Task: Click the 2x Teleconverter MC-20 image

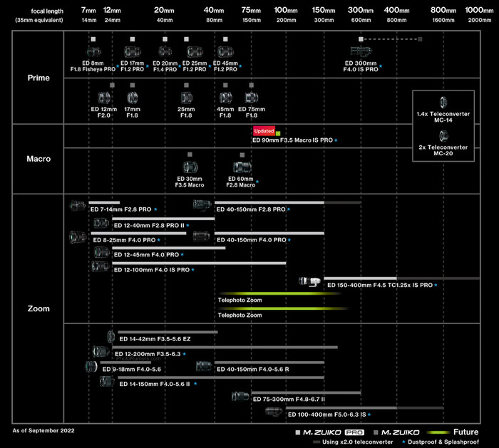Action: click(x=443, y=136)
